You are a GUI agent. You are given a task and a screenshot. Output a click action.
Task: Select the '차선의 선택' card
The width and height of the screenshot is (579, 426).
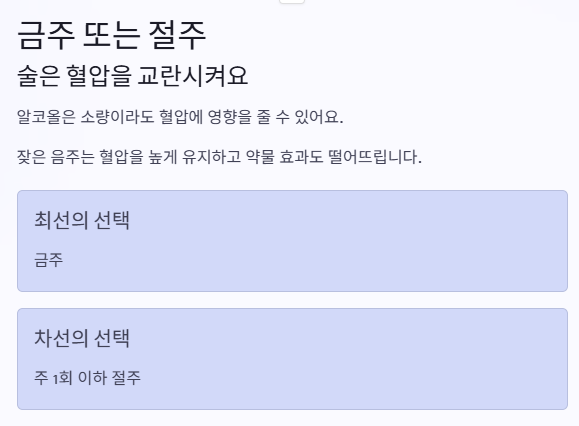pos(292,359)
